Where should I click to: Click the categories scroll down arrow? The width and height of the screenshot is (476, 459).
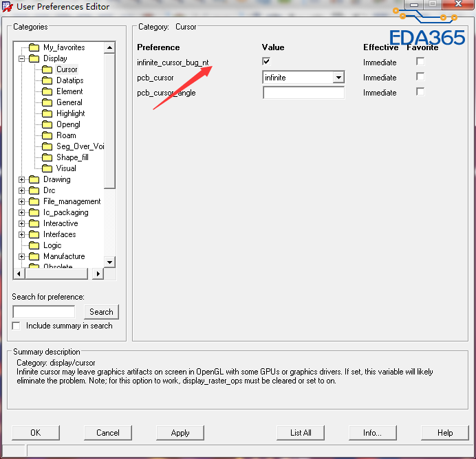[x=109, y=262]
